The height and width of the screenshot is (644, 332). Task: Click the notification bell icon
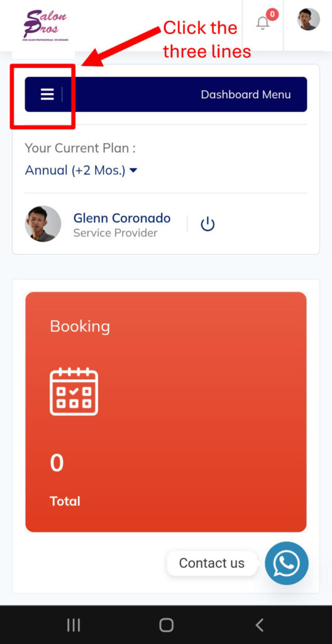coord(263,23)
